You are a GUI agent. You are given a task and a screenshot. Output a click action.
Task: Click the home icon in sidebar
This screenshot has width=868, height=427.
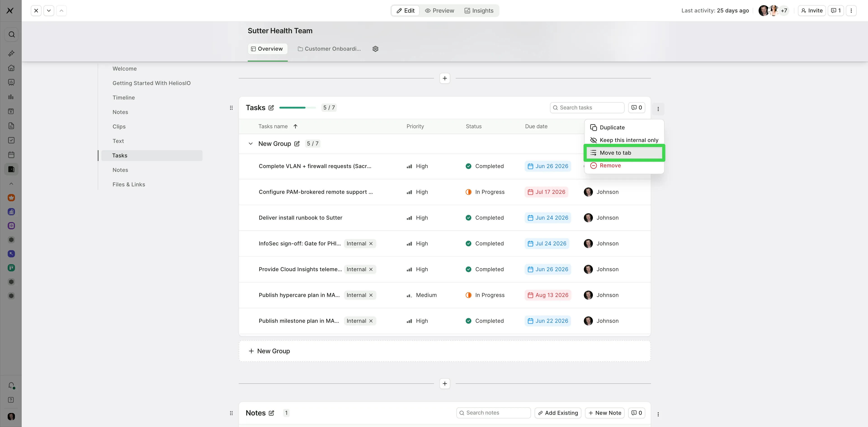point(11,68)
